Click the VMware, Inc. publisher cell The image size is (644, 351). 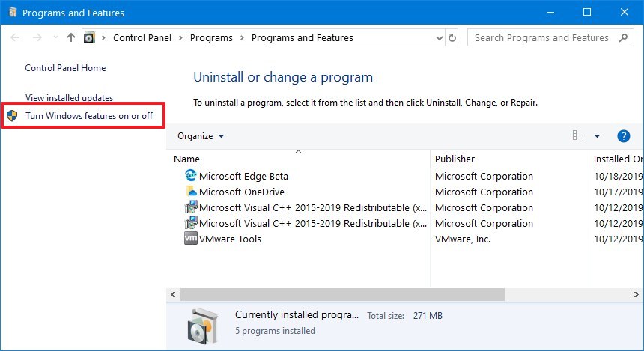(x=463, y=239)
